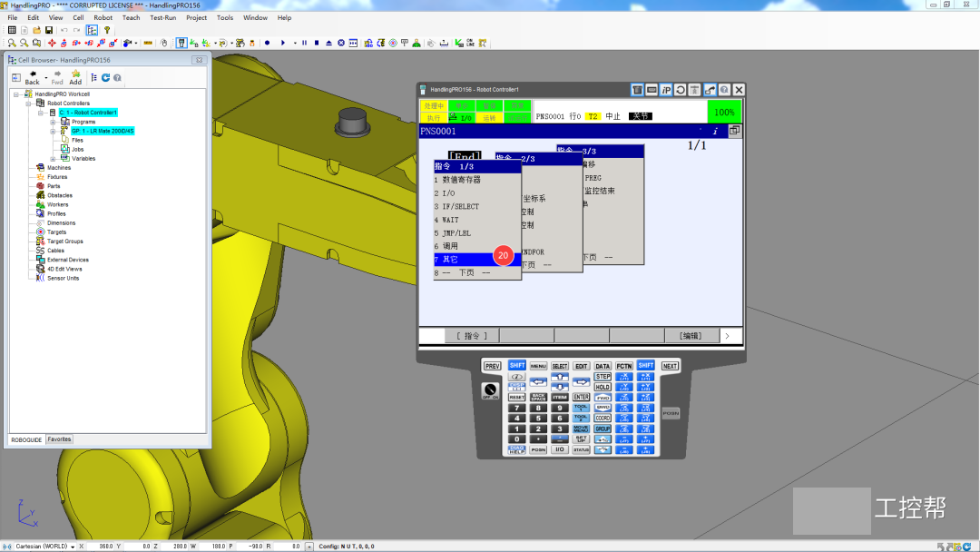Click the green 100% speed override indicator
The image size is (980, 552).
point(724,113)
